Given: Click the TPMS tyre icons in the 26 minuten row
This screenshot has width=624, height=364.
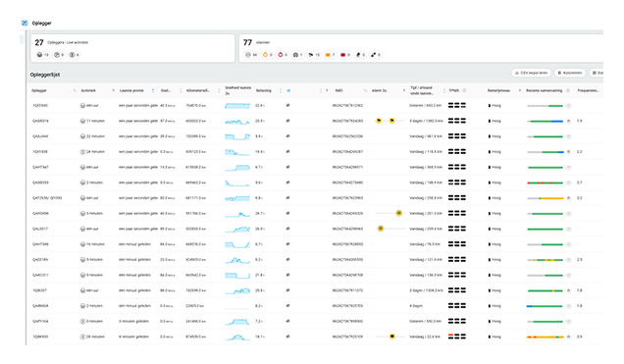Looking at the screenshot, I should pos(457,337).
